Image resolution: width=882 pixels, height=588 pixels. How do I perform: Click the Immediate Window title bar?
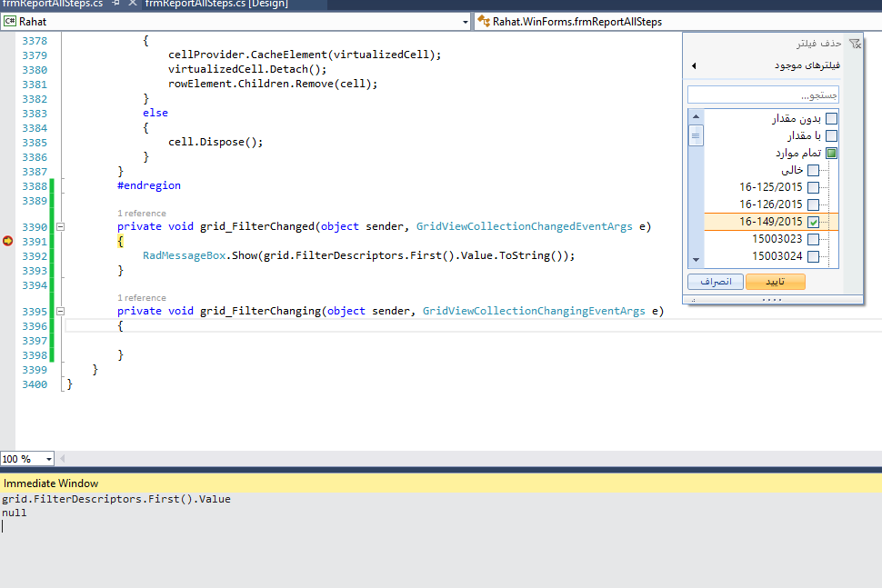coord(441,483)
